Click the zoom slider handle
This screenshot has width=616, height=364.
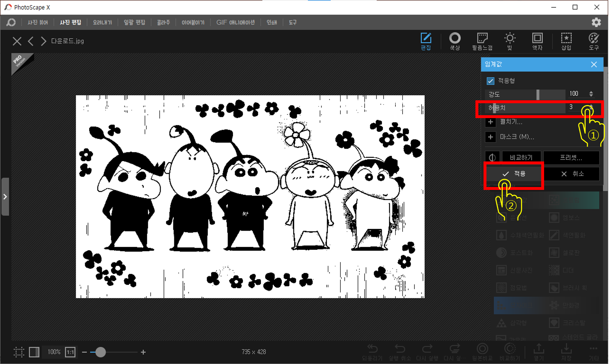point(100,352)
